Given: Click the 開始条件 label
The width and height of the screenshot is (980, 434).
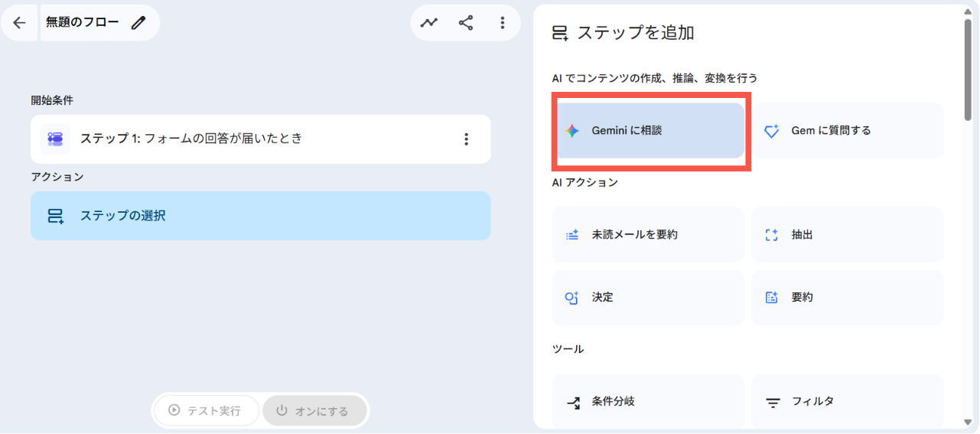Looking at the screenshot, I should coord(52,100).
